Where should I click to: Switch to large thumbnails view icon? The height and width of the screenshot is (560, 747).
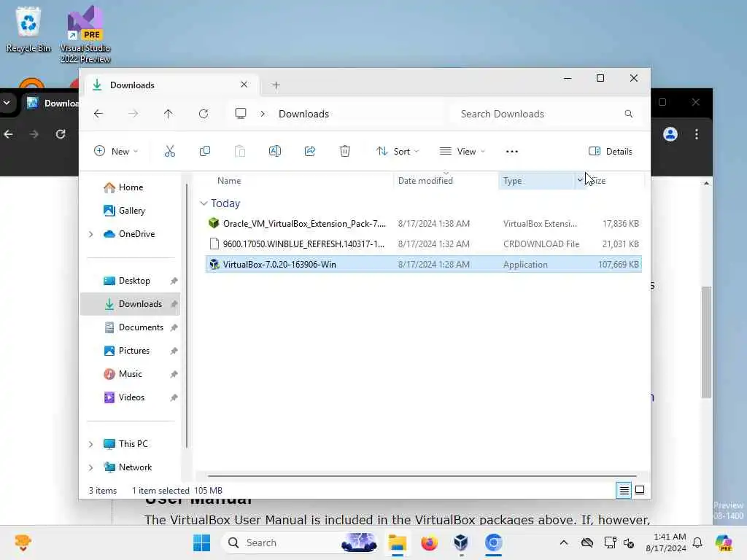coord(640,490)
